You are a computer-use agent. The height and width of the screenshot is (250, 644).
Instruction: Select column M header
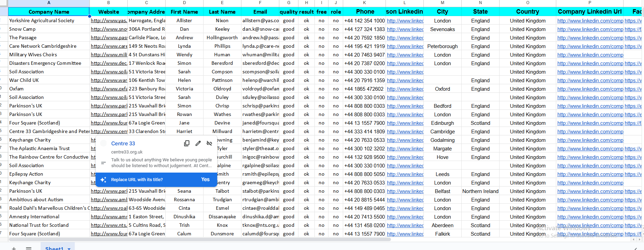point(443,3)
